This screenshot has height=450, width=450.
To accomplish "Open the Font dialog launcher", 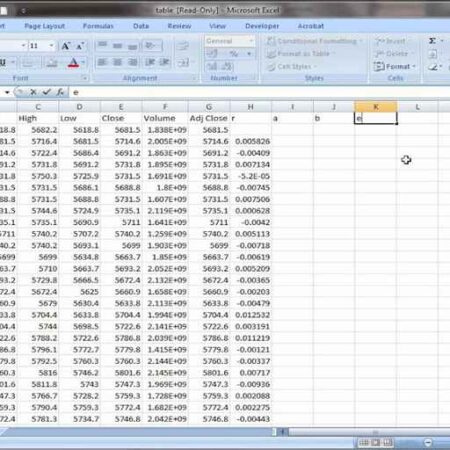I will [x=85, y=78].
